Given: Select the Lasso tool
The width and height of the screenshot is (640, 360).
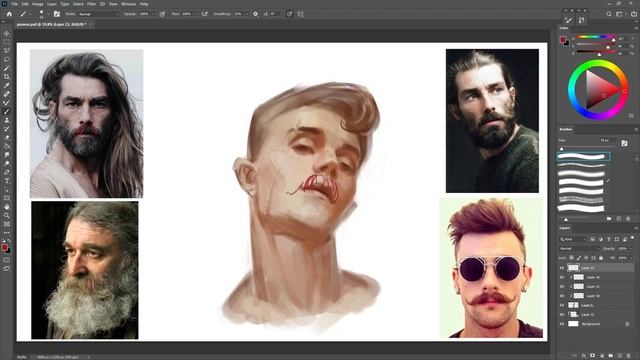Looking at the screenshot, I should 7,59.
